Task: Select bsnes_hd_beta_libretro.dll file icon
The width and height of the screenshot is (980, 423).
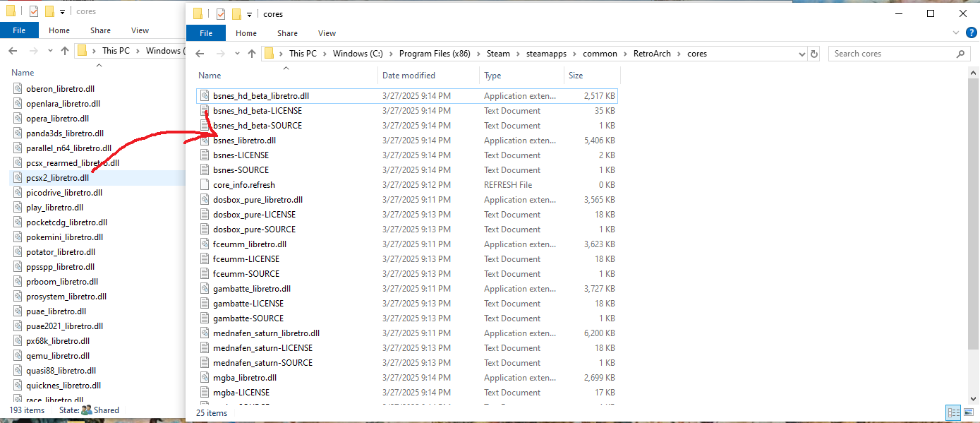Action: [205, 96]
